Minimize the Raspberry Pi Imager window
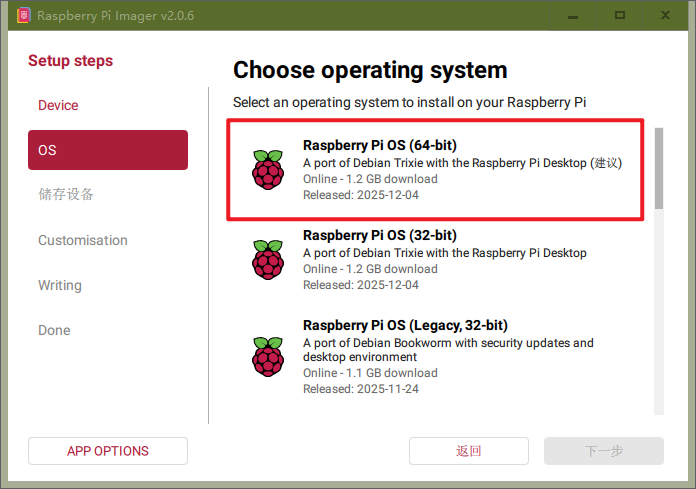The width and height of the screenshot is (696, 489). pos(573,15)
